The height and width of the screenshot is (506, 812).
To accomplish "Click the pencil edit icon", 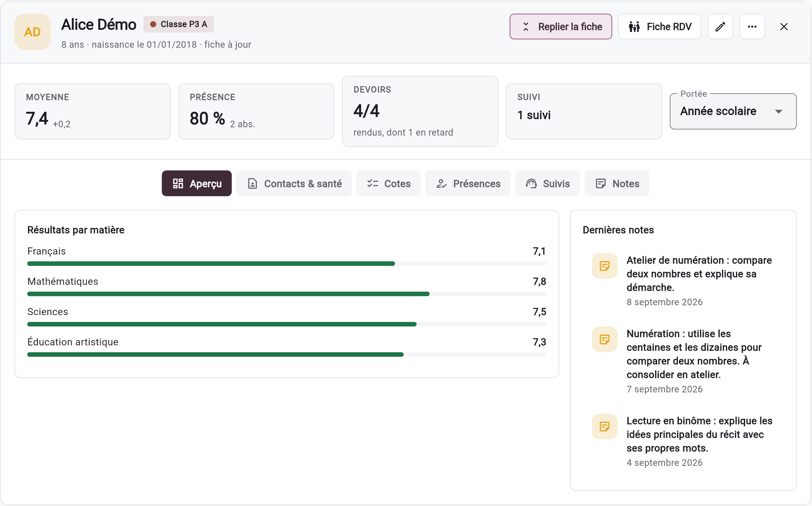I will pos(720,27).
